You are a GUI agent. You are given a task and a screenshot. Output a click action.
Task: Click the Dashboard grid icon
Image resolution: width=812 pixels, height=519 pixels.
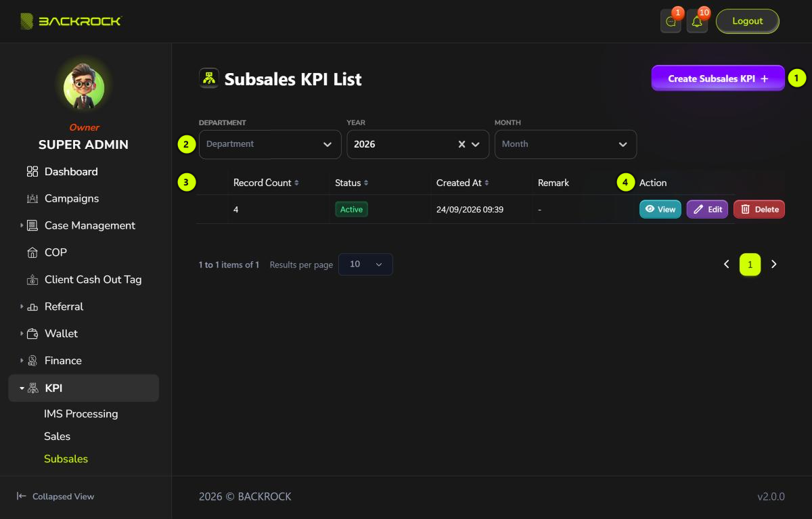click(x=32, y=172)
